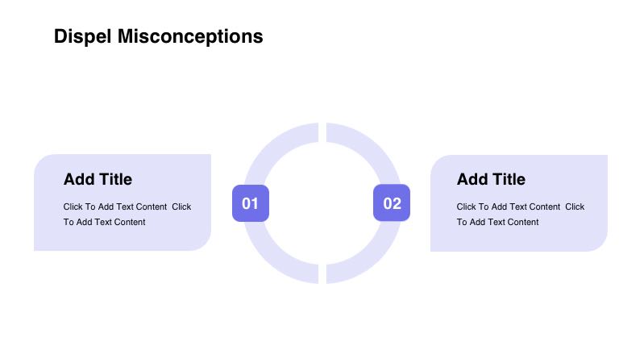The height and width of the screenshot is (363, 644).
Task: Click the left "Add Title" text
Action: 98,179
